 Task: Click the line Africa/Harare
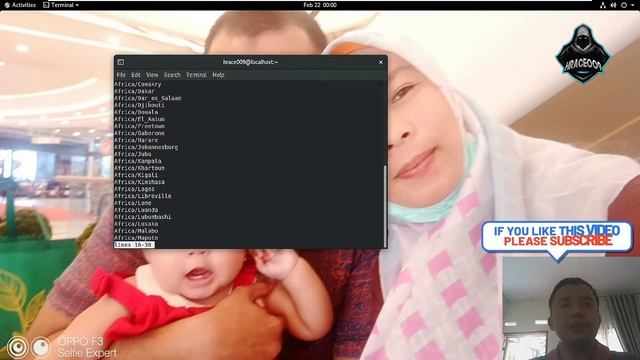point(136,140)
